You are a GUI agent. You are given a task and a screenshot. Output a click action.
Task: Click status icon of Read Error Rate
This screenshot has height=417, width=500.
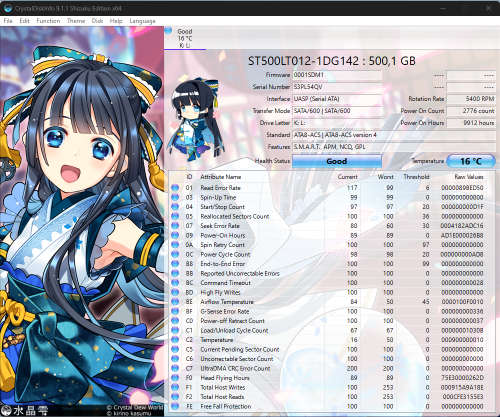coord(175,188)
